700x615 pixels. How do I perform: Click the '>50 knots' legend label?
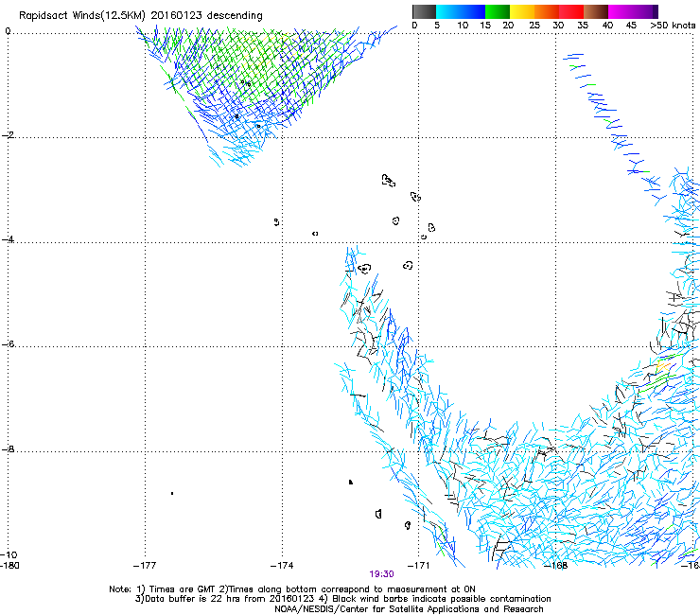[673, 26]
